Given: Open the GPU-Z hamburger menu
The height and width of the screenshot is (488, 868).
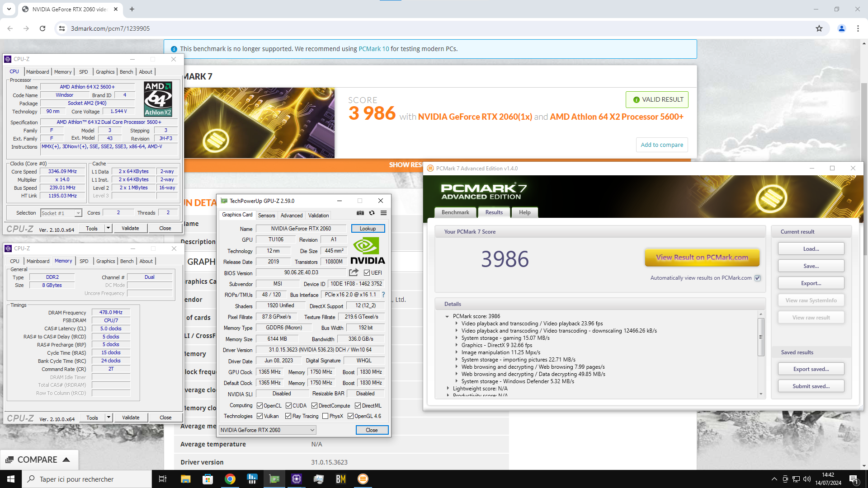Looking at the screenshot, I should (x=383, y=213).
